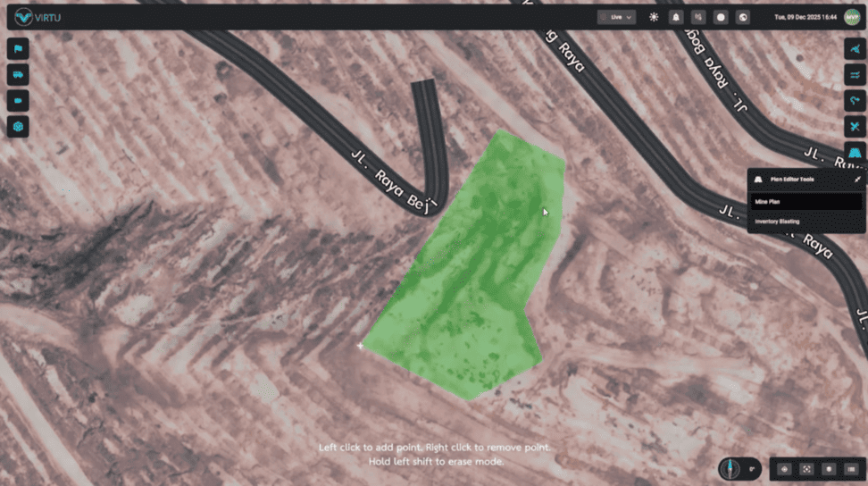Open the MVP user avatar menu

(x=851, y=17)
